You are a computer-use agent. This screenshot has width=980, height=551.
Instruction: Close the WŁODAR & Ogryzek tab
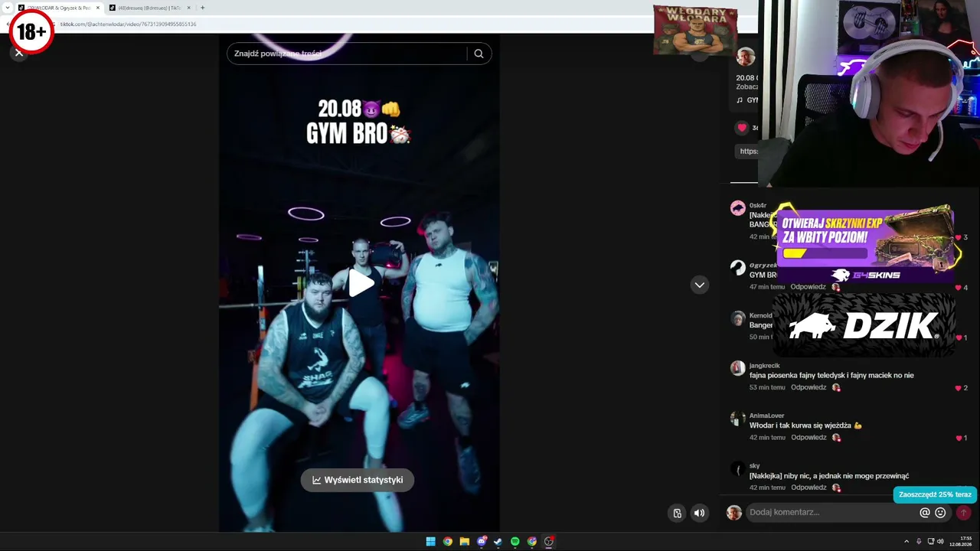[97, 8]
